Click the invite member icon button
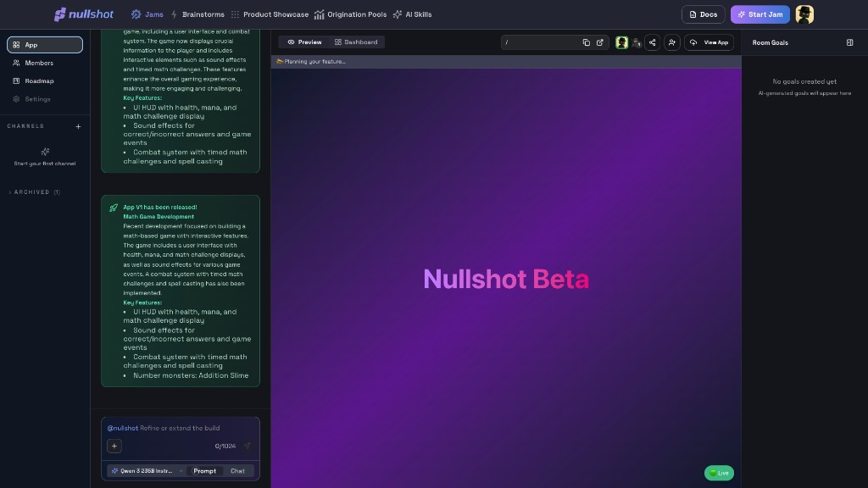The image size is (868, 488). [672, 42]
